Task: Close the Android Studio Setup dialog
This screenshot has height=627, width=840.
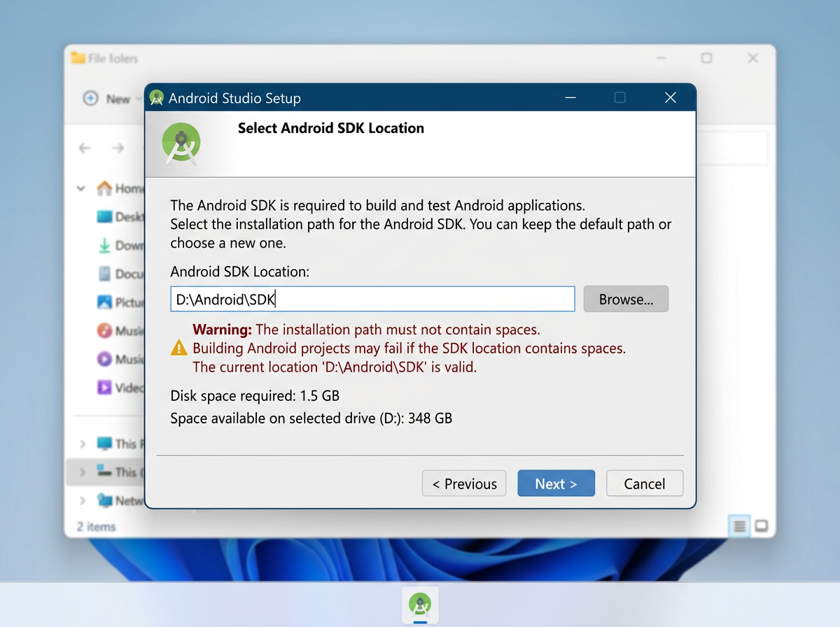Action: click(670, 98)
